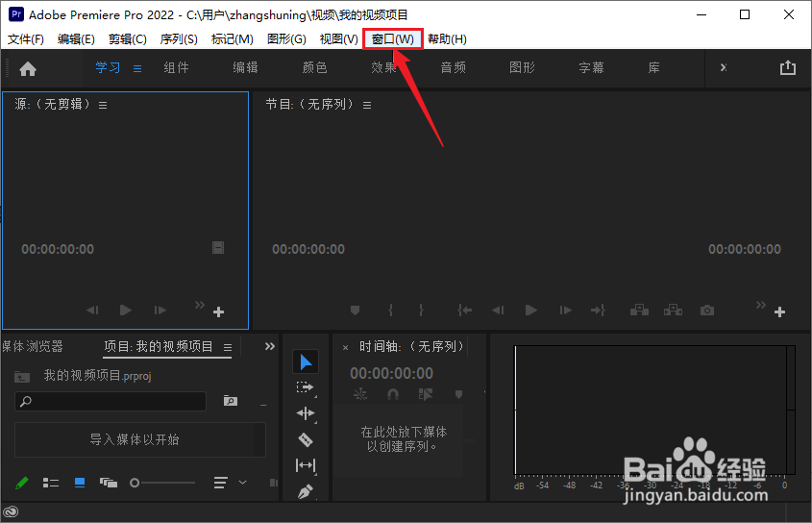Open the 帮助(H) menu
812x523 pixels.
point(447,39)
